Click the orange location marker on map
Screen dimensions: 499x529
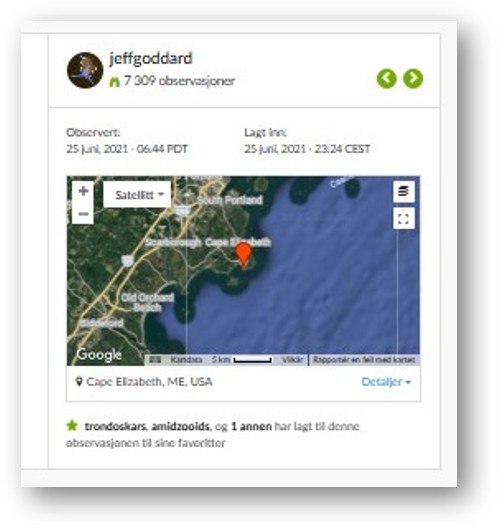243,255
